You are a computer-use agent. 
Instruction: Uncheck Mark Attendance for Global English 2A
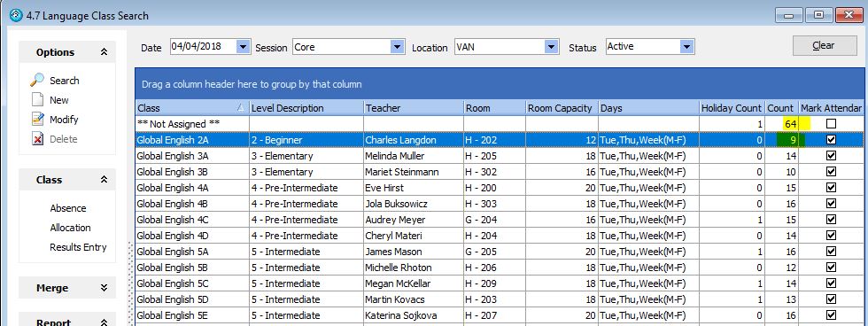click(x=831, y=140)
